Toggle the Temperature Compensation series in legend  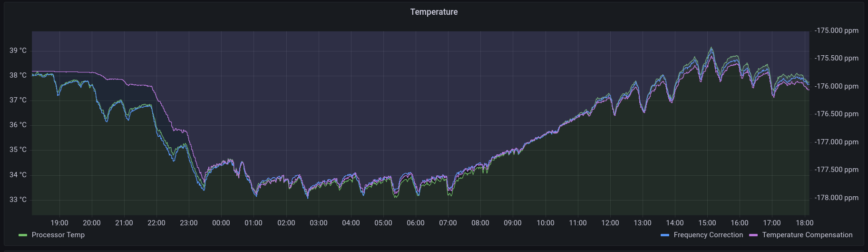[807, 235]
